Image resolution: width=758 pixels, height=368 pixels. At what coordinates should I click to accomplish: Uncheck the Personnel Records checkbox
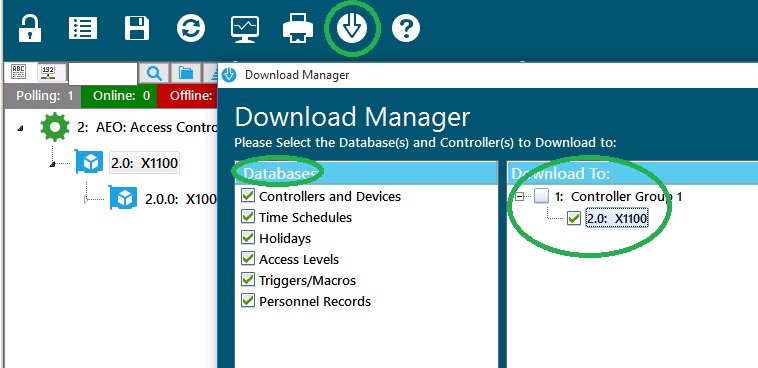[248, 300]
